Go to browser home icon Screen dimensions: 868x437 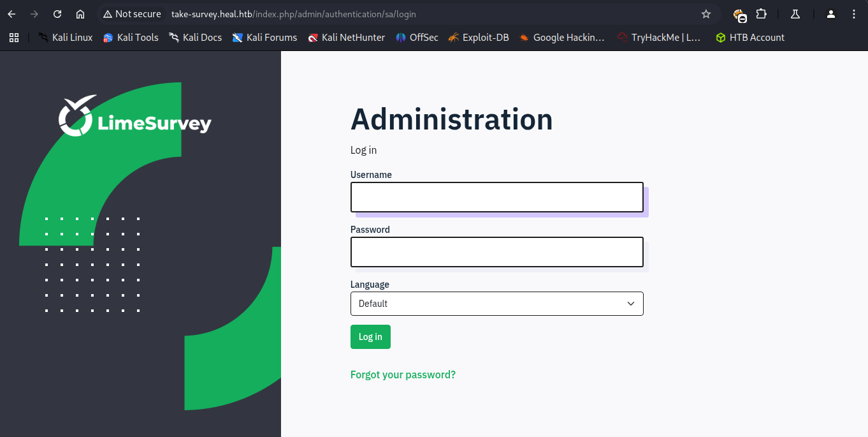coord(80,14)
